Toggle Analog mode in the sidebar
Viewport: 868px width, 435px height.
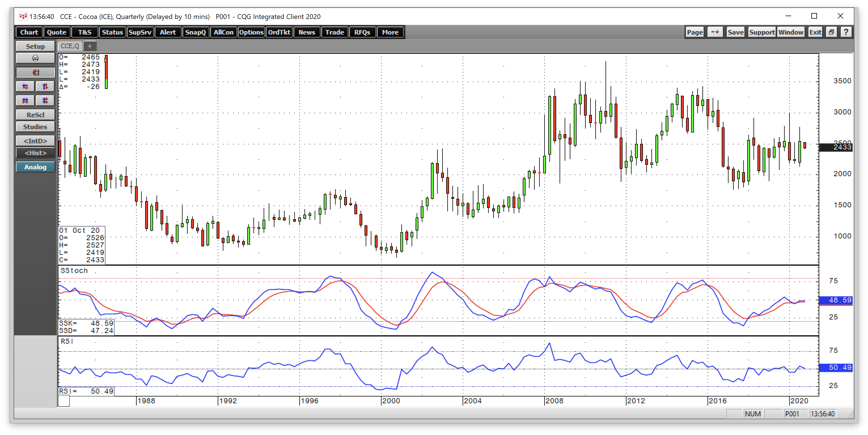pos(35,167)
